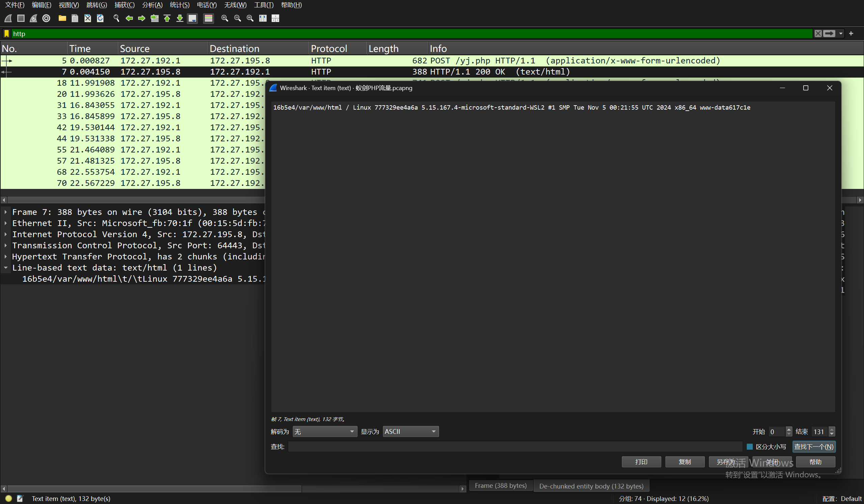Click go to first packet icon
The width and height of the screenshot is (864, 504).
167,18
